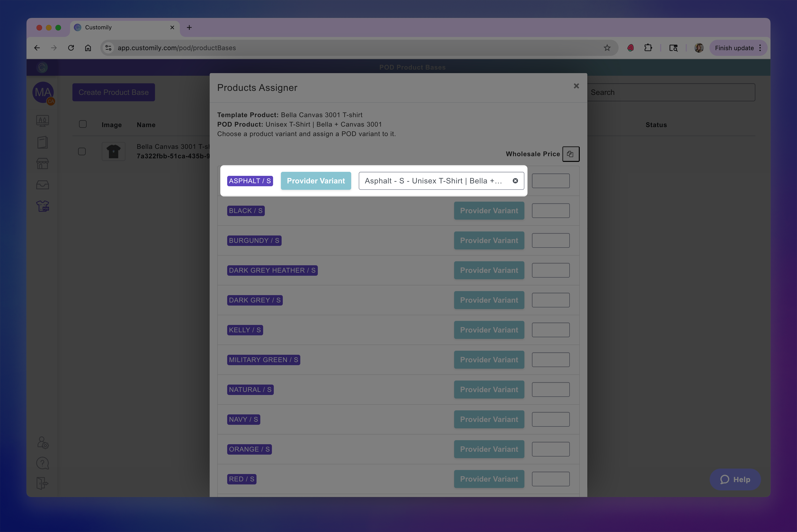This screenshot has height=532, width=797.
Task: Click the wholesale price field for BURGUNDY / S
Action: (x=550, y=240)
